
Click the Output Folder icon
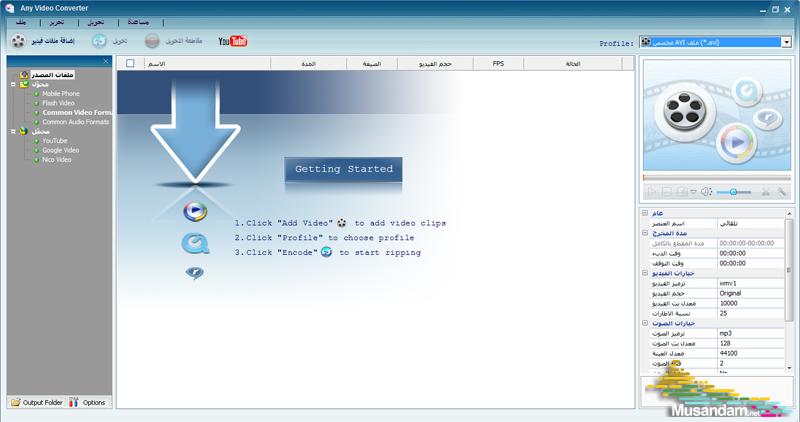pyautogui.click(x=16, y=403)
